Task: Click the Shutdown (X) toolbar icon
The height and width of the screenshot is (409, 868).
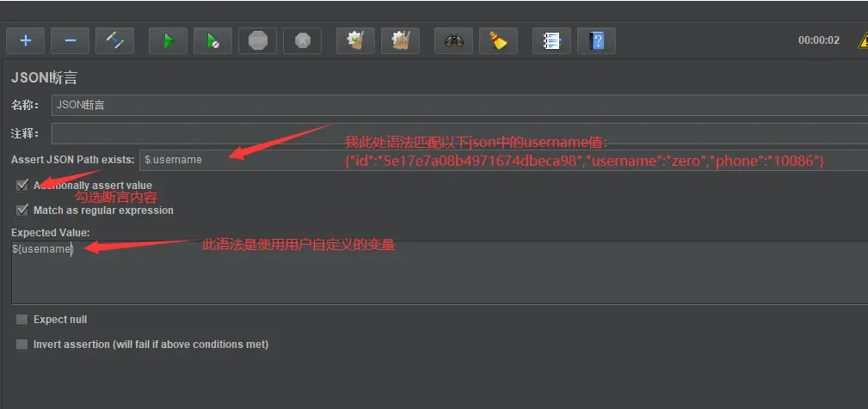Action: [x=302, y=41]
